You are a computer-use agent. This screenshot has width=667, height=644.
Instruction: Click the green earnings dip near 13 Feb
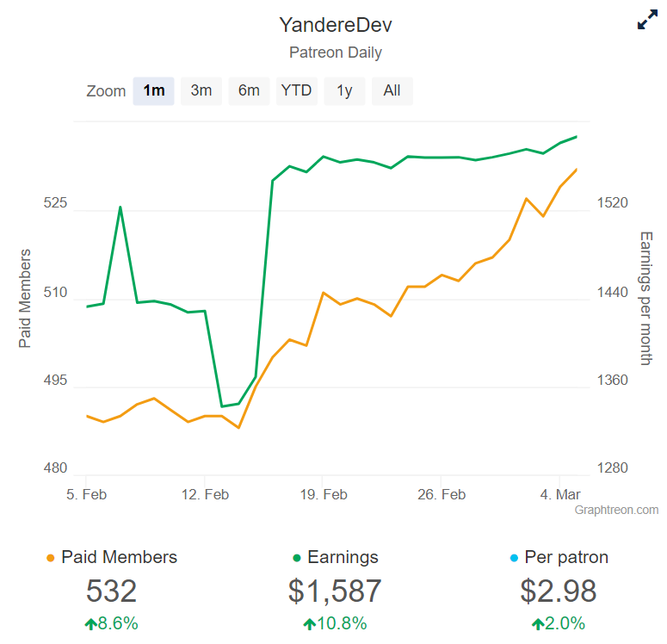point(222,406)
